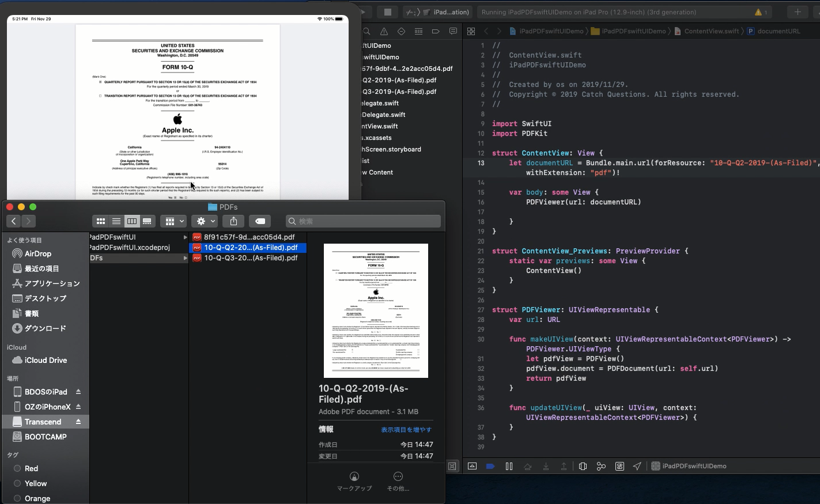Open ダウンロード in Finder sidebar
This screenshot has height=504, width=820.
44,328
